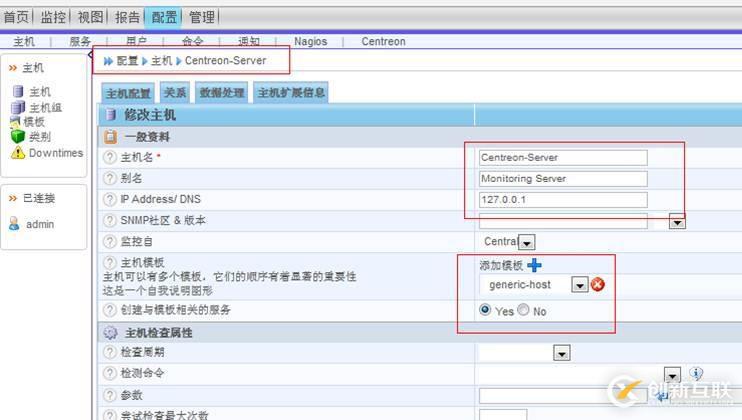742x420 pixels.
Task: Click IP address field 127.0.0.1
Action: [563, 200]
